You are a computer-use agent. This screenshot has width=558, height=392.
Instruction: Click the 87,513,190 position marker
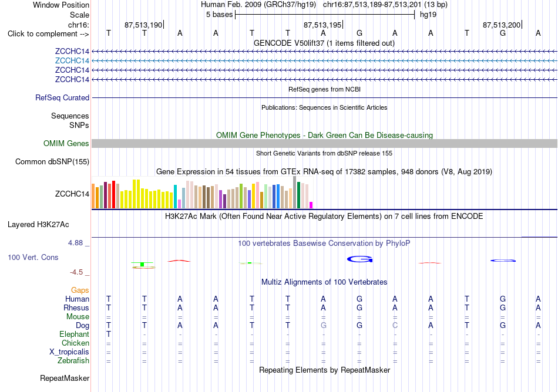coord(143,25)
